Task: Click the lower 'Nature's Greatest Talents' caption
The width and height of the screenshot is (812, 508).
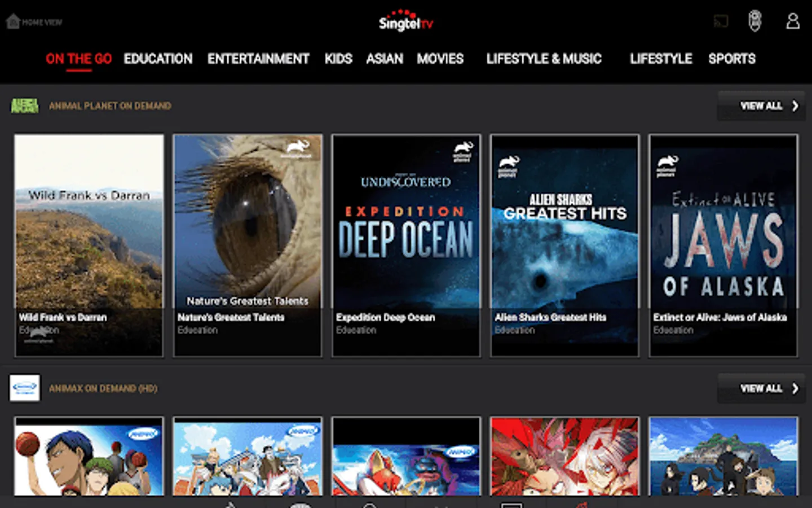Action: point(231,317)
